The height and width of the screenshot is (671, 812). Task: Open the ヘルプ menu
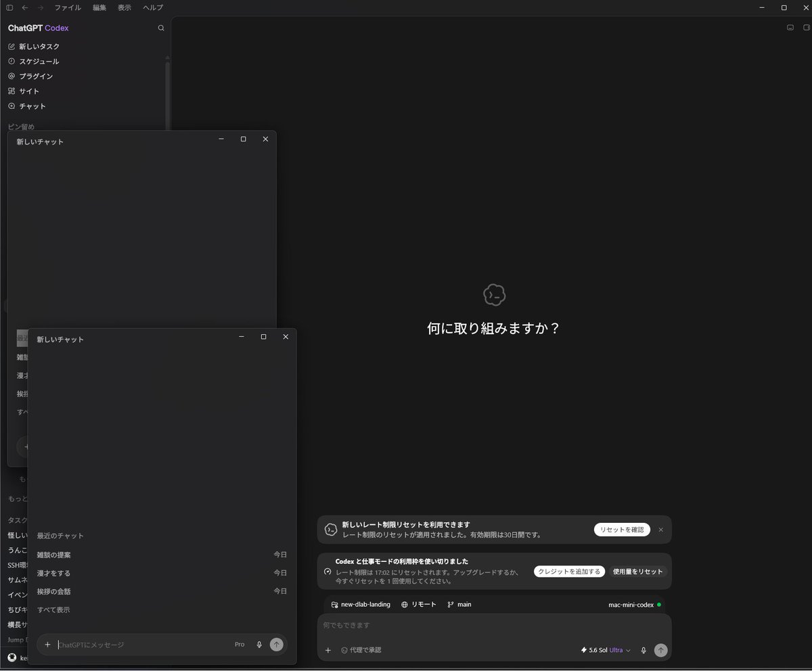[x=153, y=7]
